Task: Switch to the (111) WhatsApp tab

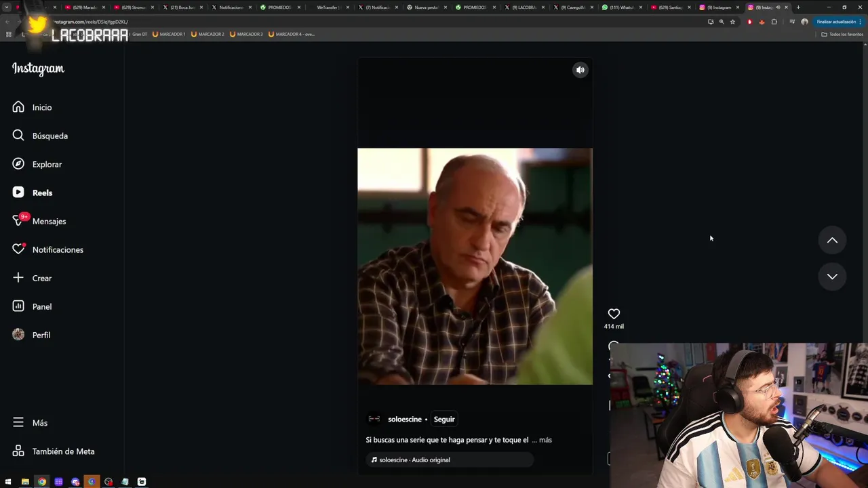Action: [621, 7]
